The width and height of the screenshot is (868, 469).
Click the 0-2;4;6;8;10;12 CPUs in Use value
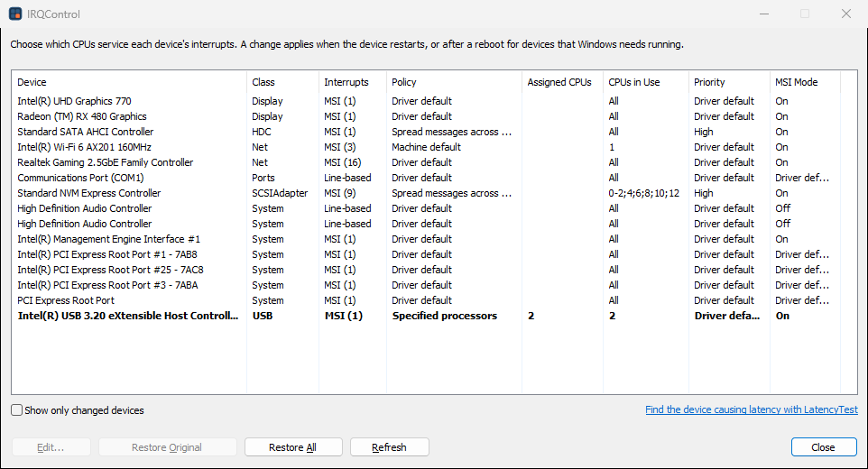(644, 193)
